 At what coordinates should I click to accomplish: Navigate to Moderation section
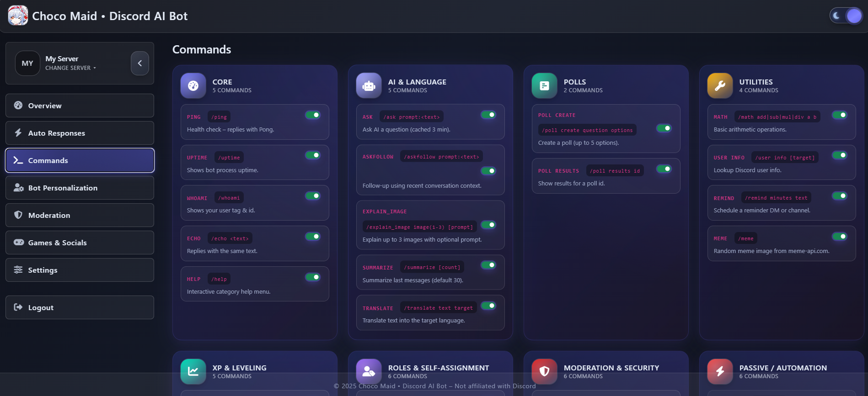(80, 215)
